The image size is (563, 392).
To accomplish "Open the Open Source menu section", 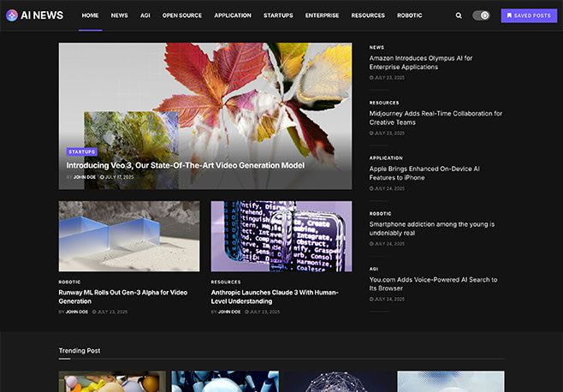I will (x=182, y=15).
